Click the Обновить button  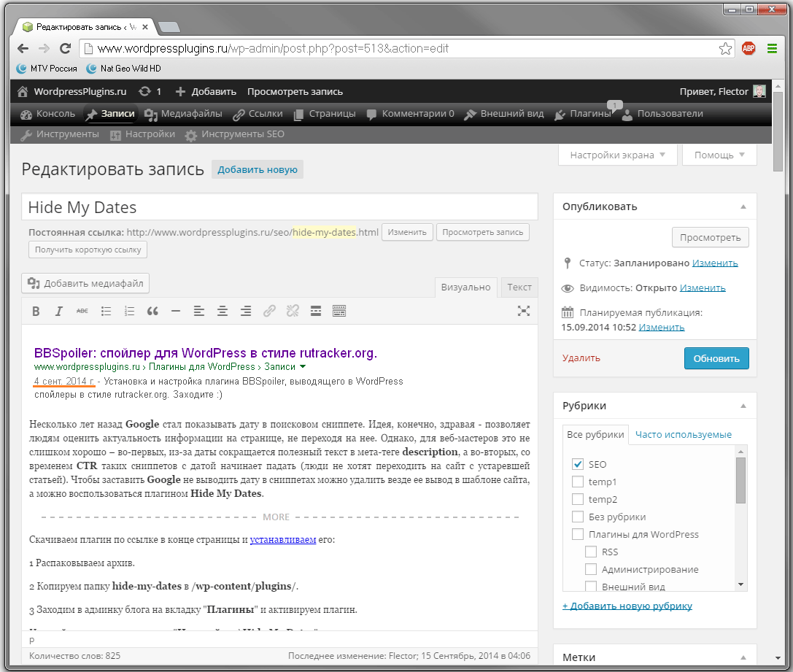[x=716, y=358]
